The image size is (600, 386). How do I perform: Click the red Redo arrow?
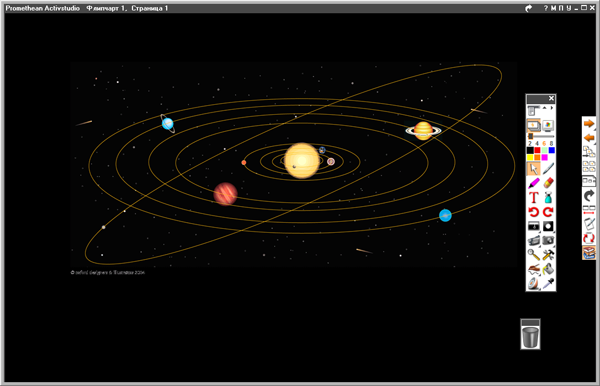pos(548,212)
